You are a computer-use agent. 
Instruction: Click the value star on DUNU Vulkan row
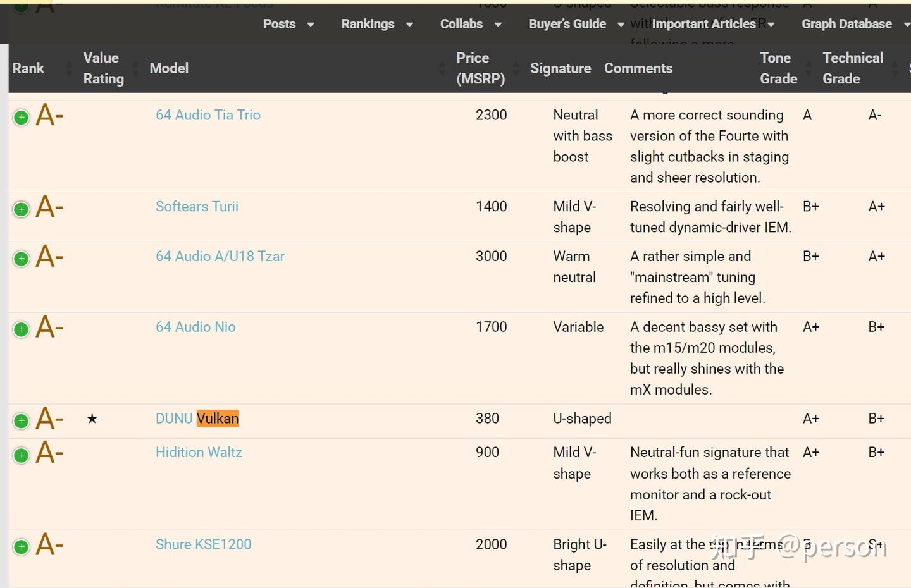(x=92, y=419)
